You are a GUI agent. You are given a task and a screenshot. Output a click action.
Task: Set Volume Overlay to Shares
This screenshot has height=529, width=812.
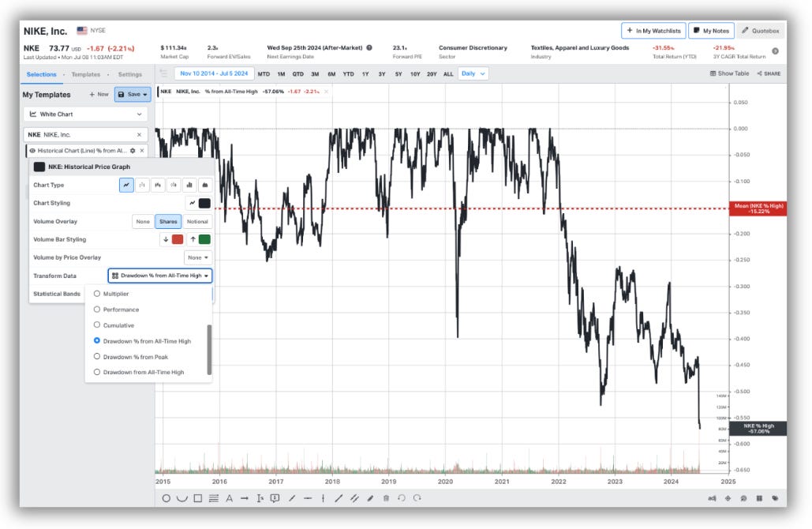[x=168, y=221]
